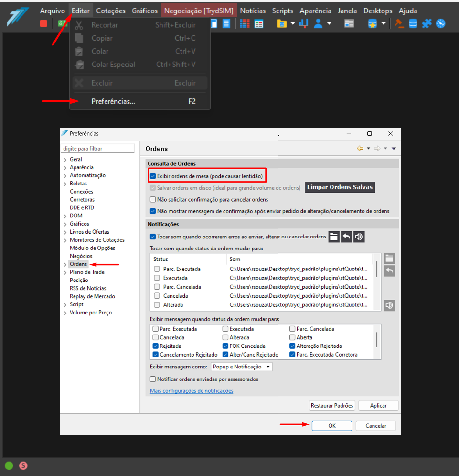The image size is (459, 476).
Task: Click the blue clock icon in toolbar
Action: click(x=440, y=23)
